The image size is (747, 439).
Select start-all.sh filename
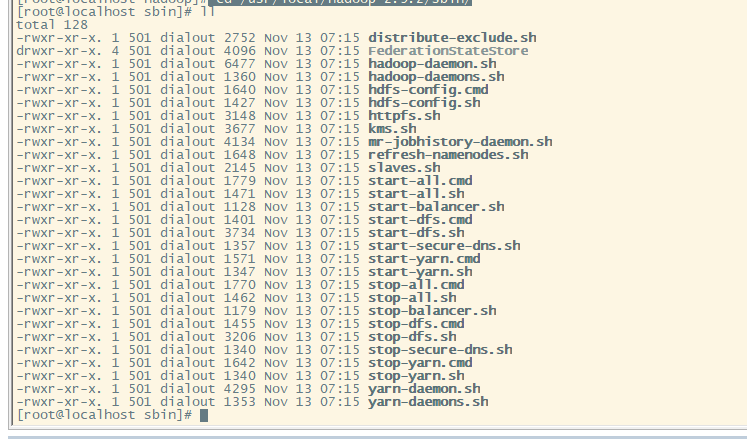pos(416,194)
